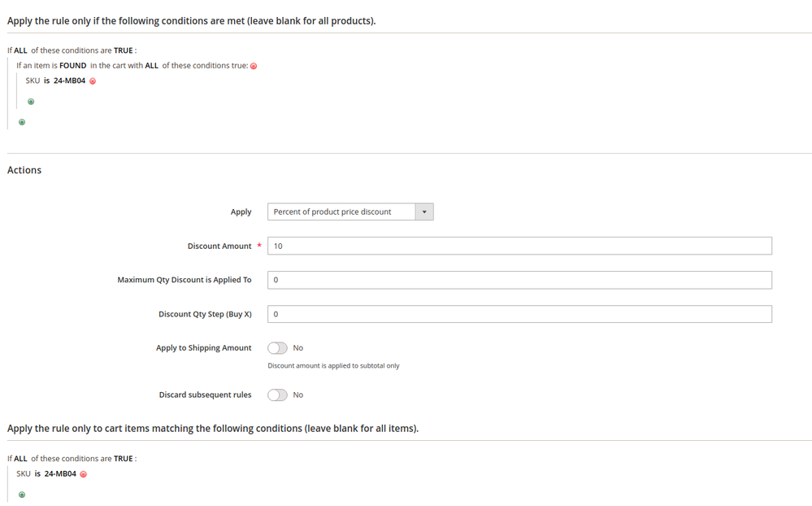The width and height of the screenshot is (812, 506).
Task: Edit the 24-MB04 value in the bottom SKU condition
Action: 60,473
